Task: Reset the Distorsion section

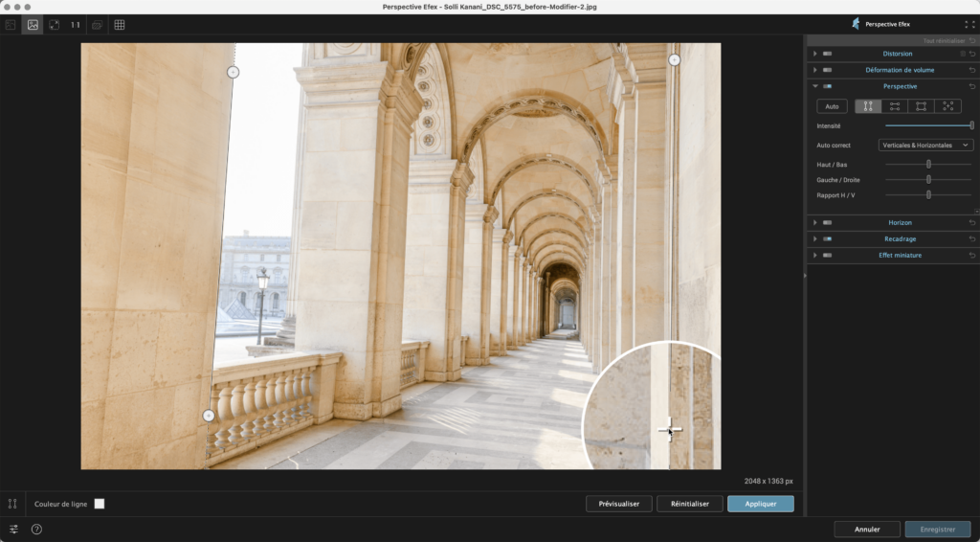Action: click(x=972, y=54)
